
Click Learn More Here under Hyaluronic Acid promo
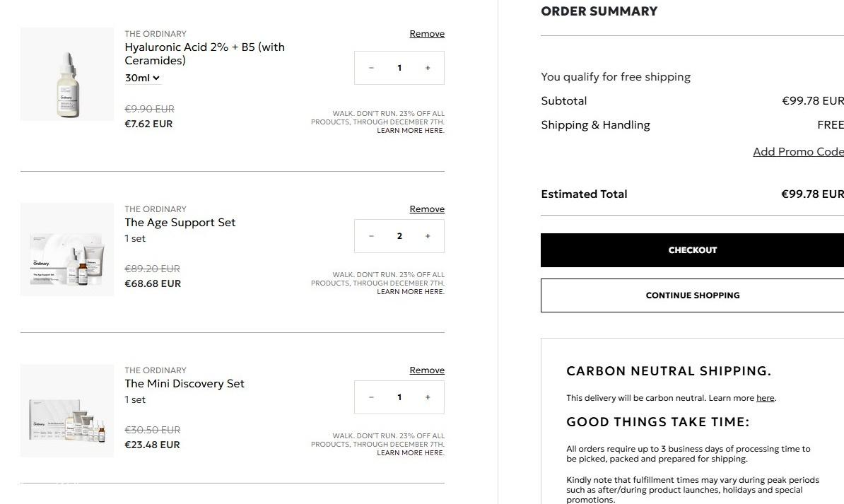tap(411, 131)
